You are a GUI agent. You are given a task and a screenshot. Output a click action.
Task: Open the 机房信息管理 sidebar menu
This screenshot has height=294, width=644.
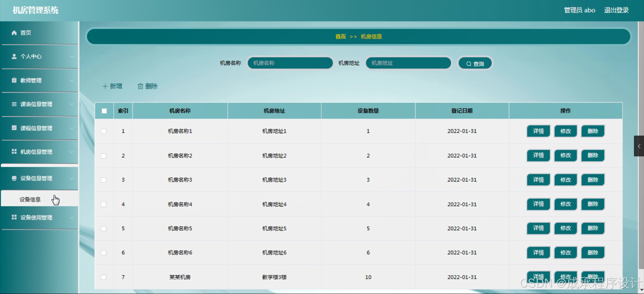(40, 152)
